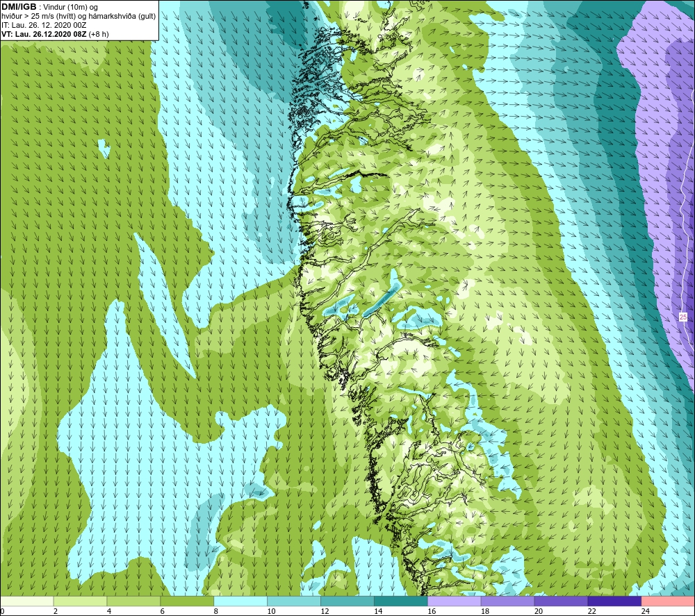Click the legend value '6'

tap(162, 611)
